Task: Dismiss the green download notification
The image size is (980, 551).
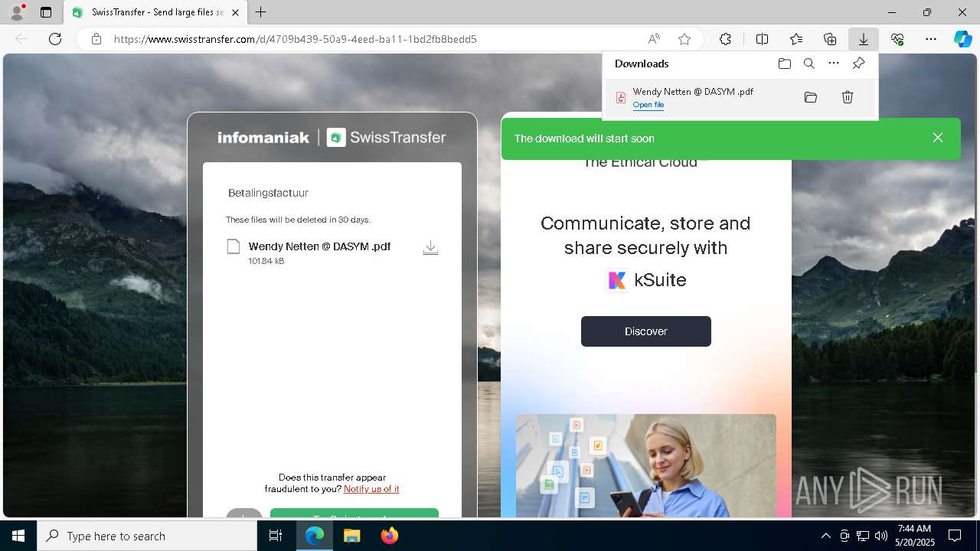Action: point(937,138)
